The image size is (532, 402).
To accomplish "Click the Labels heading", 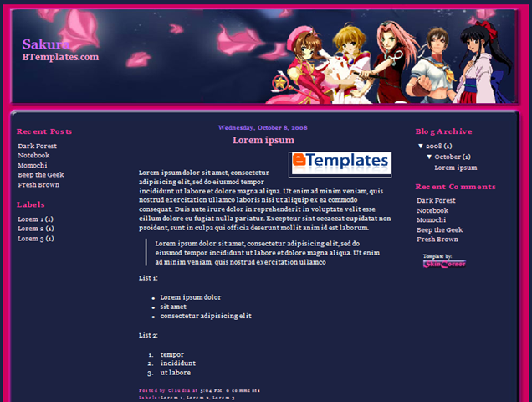I will pos(31,204).
